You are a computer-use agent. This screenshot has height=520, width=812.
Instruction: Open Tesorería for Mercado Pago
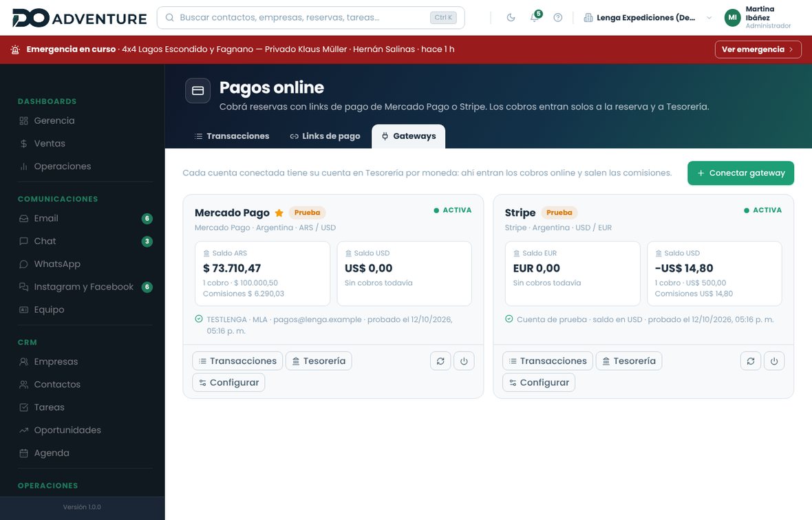coord(319,361)
